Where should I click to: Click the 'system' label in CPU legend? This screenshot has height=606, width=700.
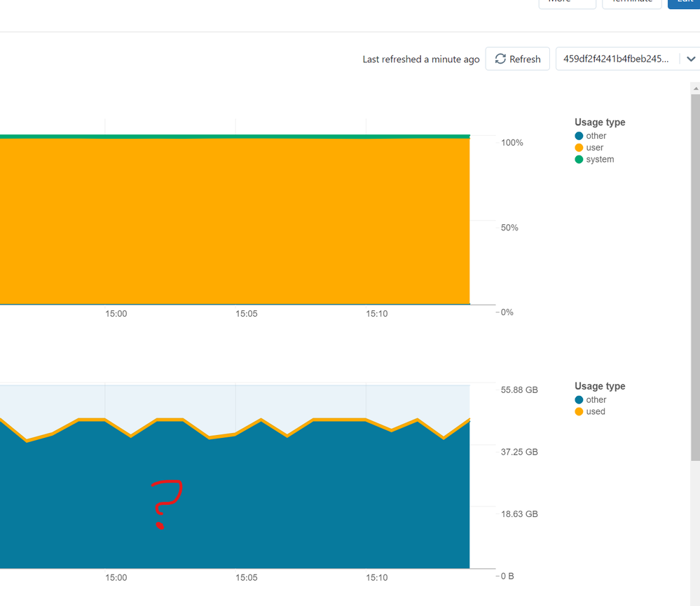(x=600, y=160)
